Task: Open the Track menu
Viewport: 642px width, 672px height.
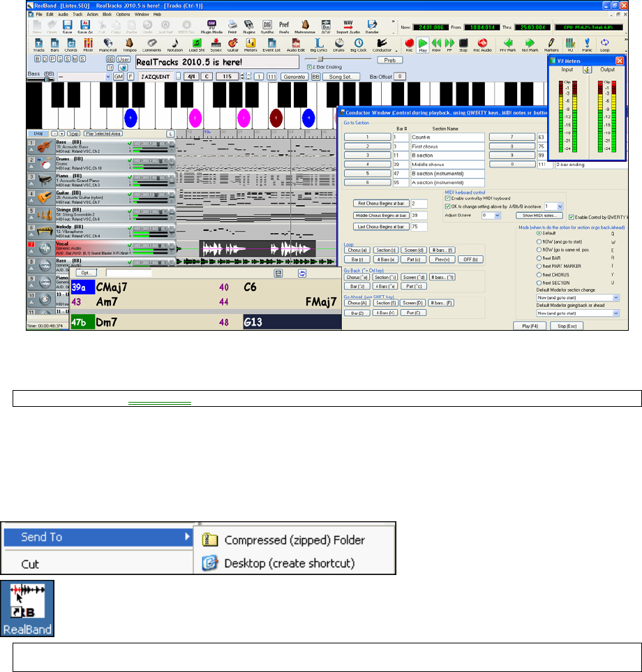Action: 77,14
